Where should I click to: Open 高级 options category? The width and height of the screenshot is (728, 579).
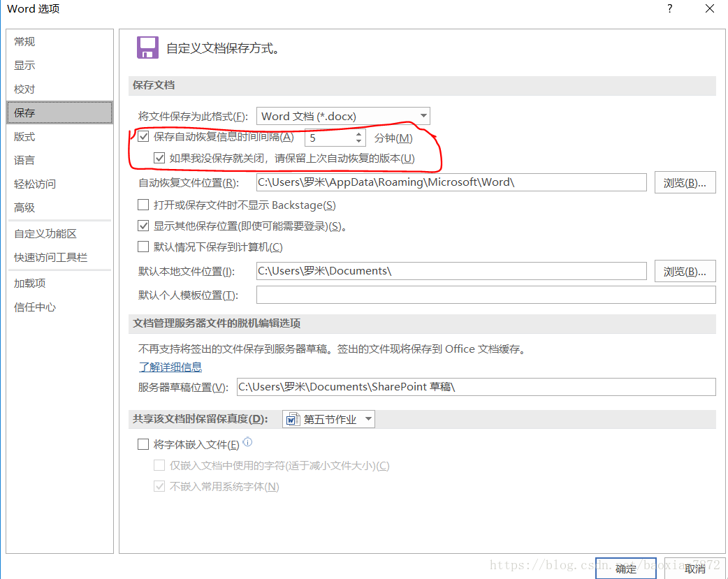59,207
